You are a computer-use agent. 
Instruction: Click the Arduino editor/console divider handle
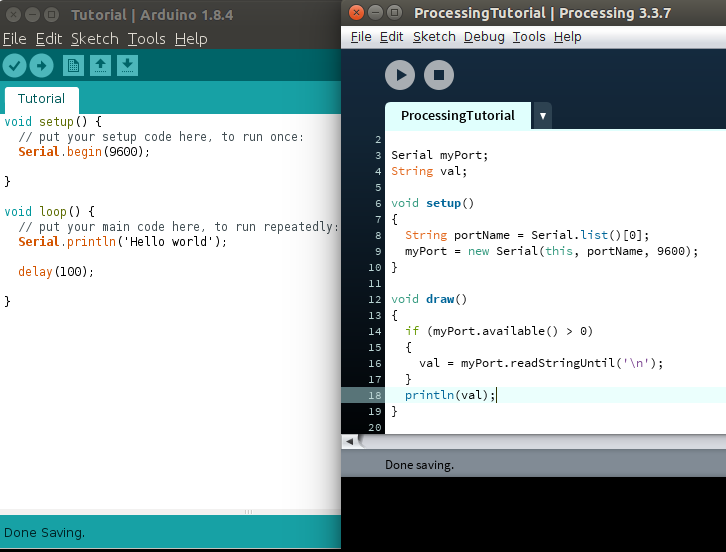point(248,512)
